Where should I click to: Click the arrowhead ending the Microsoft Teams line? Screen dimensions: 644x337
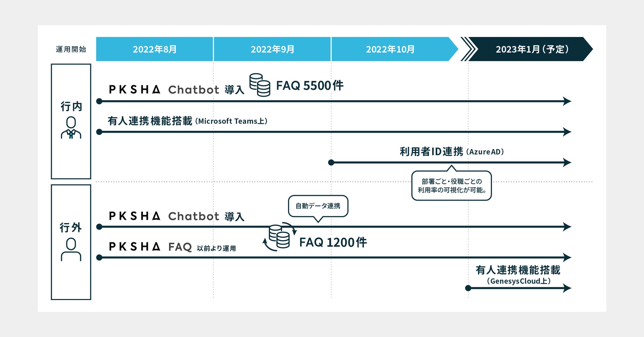coord(567,132)
